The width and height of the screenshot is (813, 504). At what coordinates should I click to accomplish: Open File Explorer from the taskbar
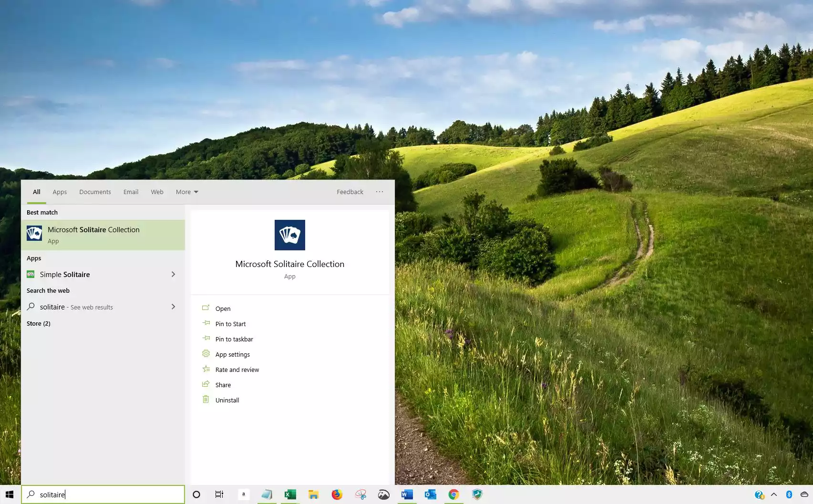(313, 494)
